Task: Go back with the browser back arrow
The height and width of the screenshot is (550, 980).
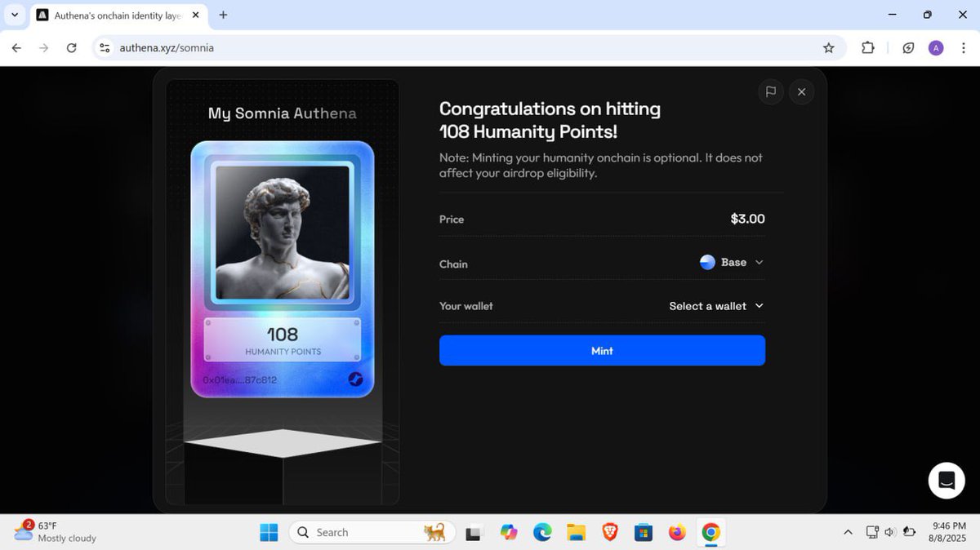Action: click(16, 48)
